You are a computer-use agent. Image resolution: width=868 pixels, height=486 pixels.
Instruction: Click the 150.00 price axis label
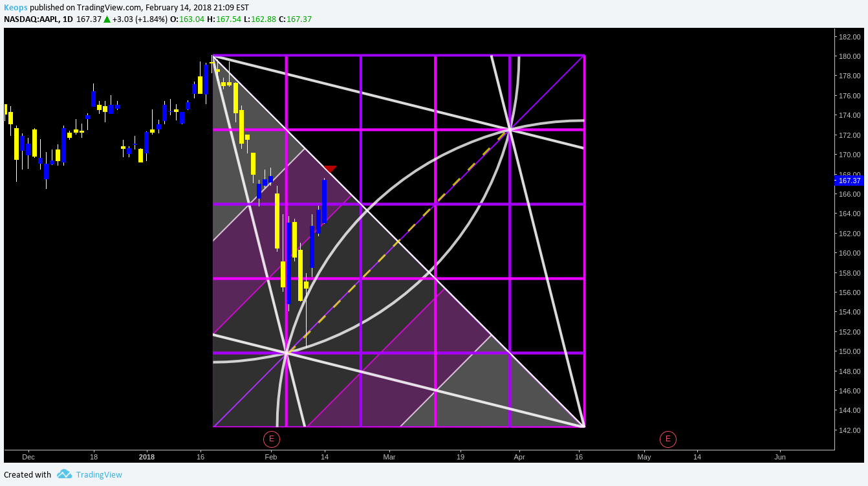(x=849, y=351)
